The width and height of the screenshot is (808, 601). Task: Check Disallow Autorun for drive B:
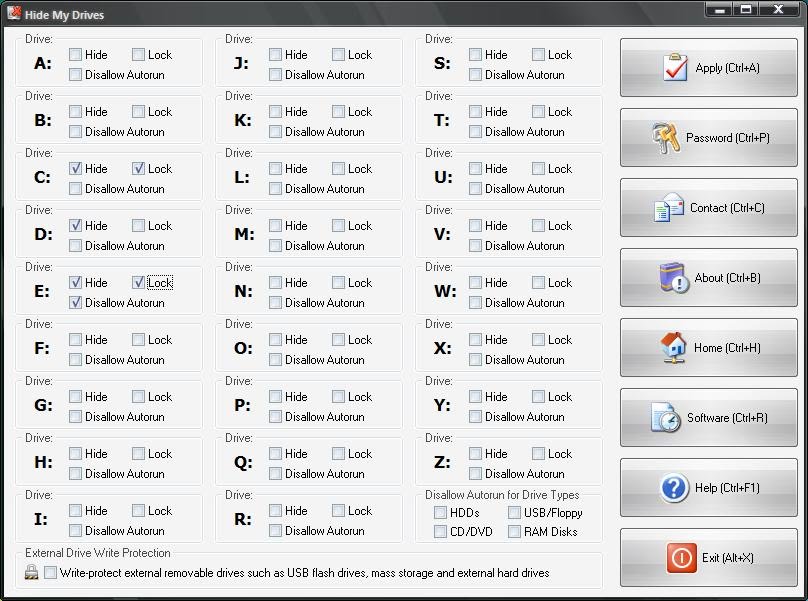75,131
